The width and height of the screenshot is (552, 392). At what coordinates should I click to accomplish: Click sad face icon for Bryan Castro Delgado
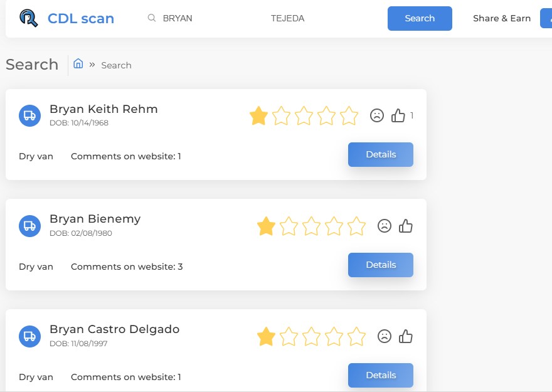(385, 336)
